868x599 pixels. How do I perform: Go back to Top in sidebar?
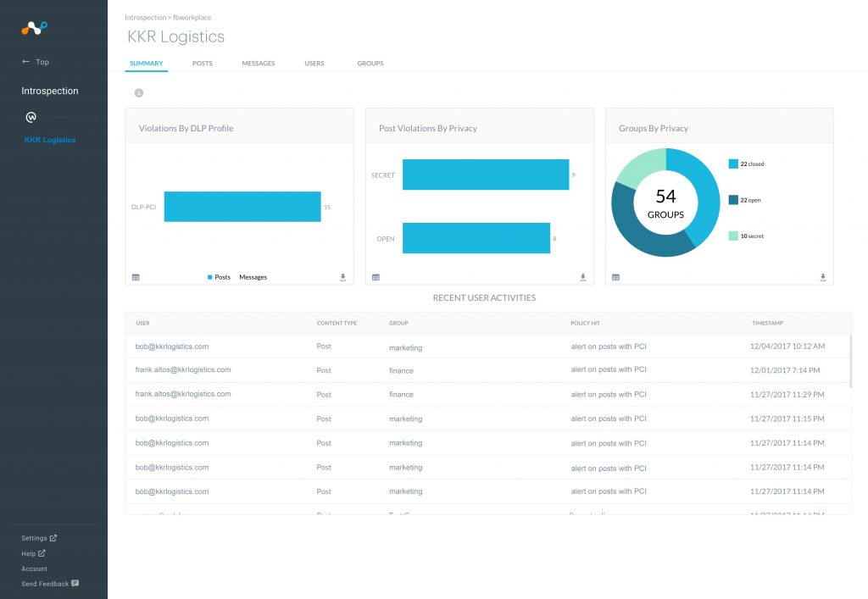(x=36, y=62)
